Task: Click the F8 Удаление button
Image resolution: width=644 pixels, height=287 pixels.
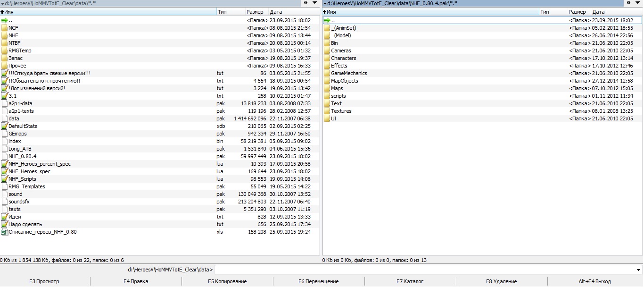Action: tap(502, 281)
